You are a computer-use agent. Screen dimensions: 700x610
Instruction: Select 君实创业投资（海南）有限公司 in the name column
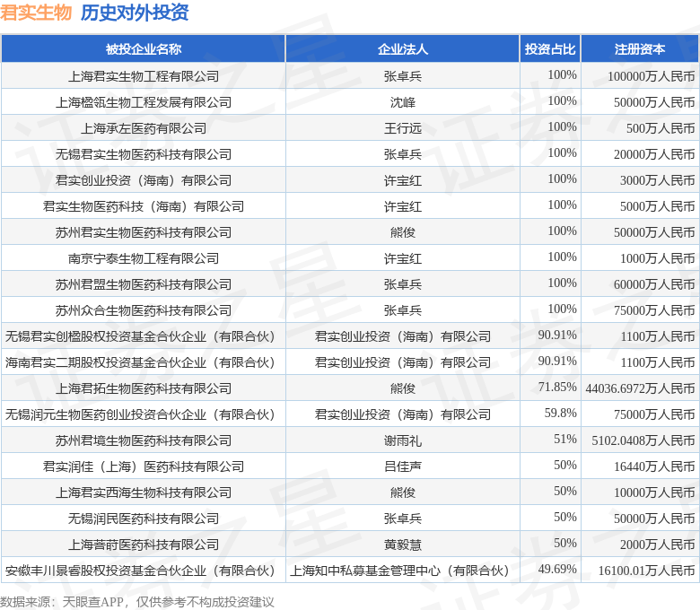point(144,180)
